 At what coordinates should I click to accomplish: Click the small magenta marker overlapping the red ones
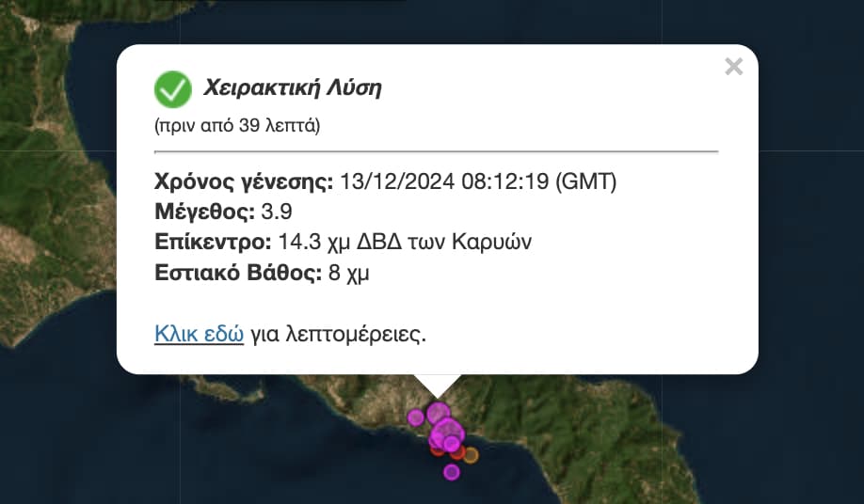[452, 444]
